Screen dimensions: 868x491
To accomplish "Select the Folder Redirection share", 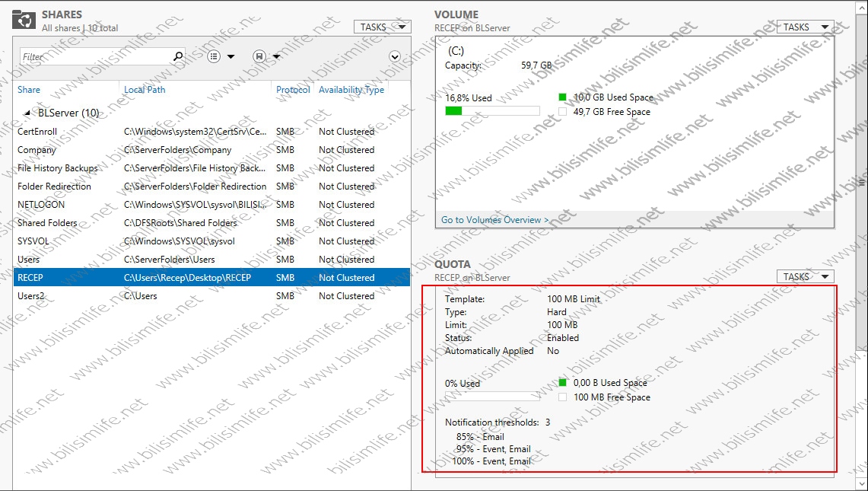I will click(x=211, y=187).
